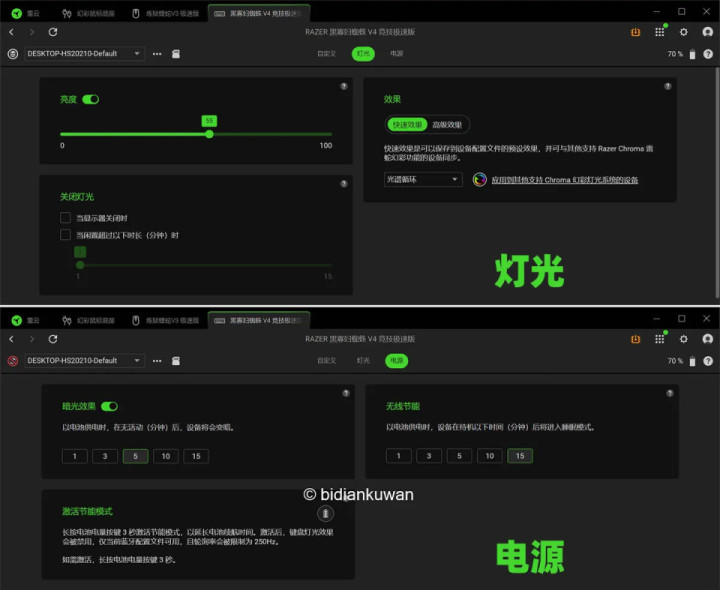Click the Chroma device apply link
720x590 pixels.
[x=565, y=180]
